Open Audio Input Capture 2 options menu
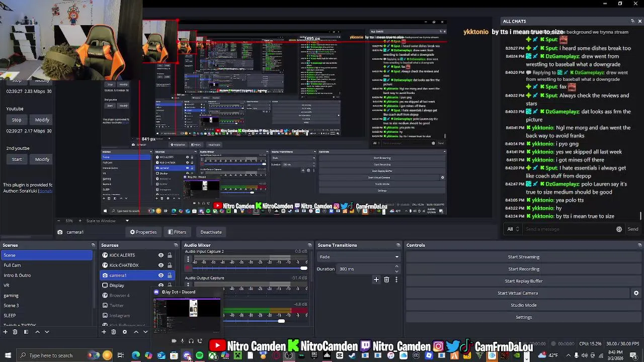 (x=188, y=260)
